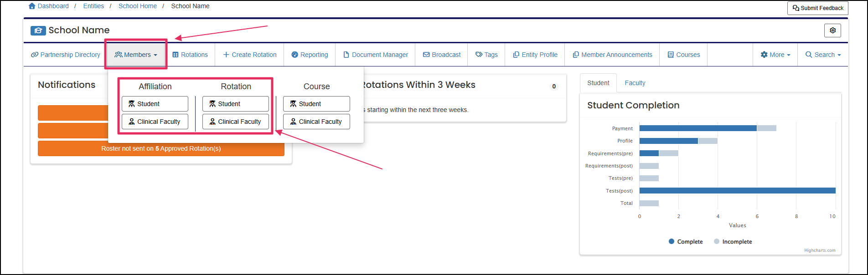Click the Requirements(pre) complete bar
Viewport: 868px width, 275px height.
649,153
